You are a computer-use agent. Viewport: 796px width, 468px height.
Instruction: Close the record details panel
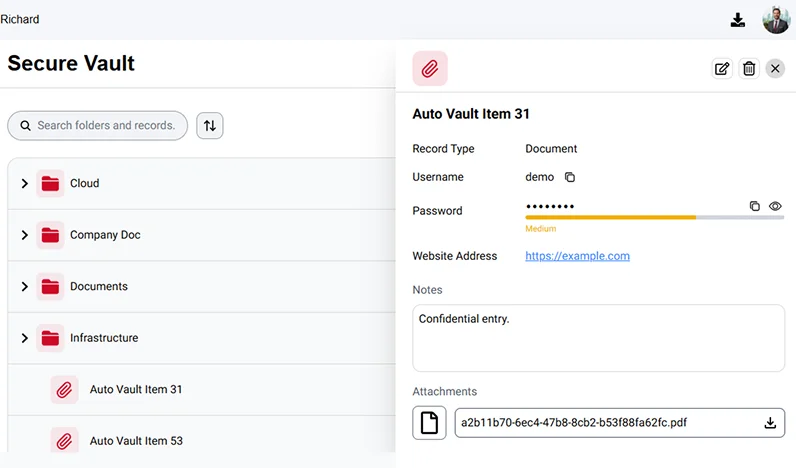[775, 69]
